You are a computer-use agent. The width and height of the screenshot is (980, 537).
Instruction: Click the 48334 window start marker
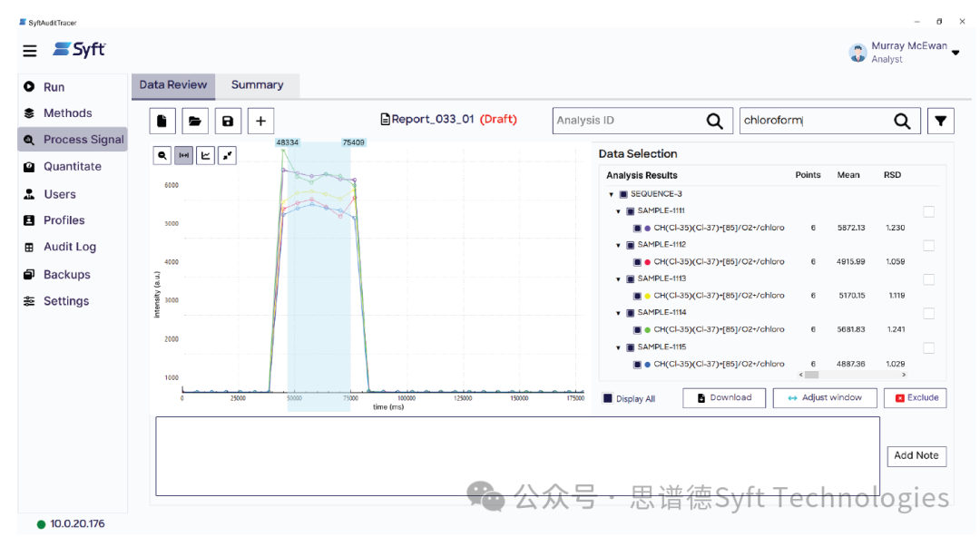[x=287, y=142]
